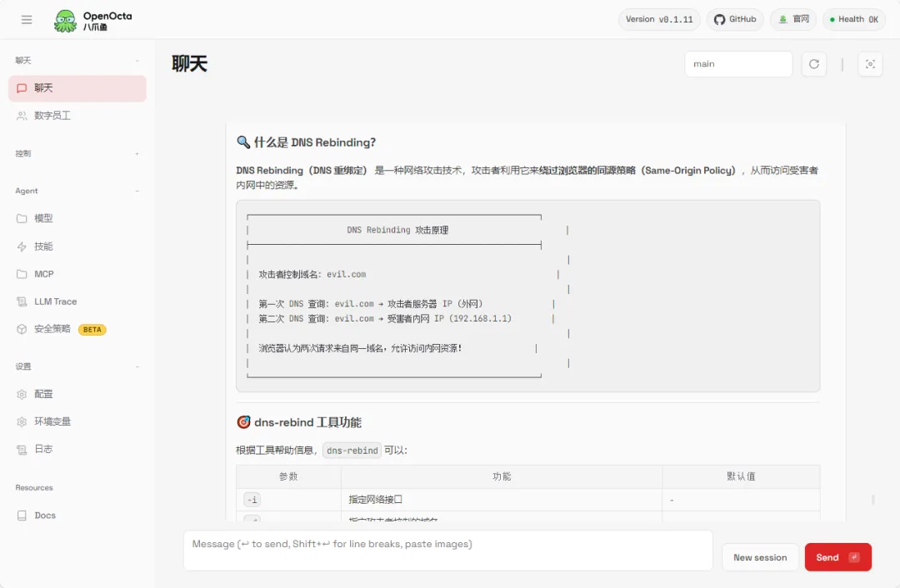
Task: Open the Docs resource link
Action: click(77, 516)
